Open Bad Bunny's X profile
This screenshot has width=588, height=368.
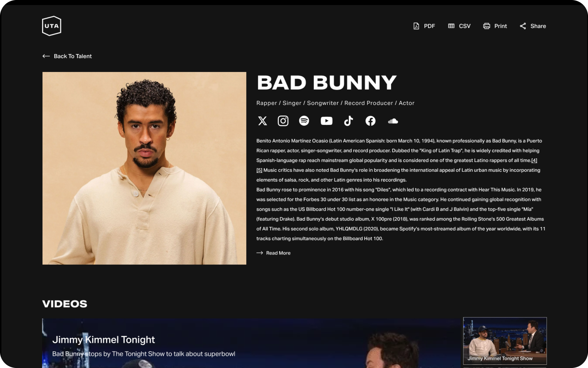(x=262, y=121)
